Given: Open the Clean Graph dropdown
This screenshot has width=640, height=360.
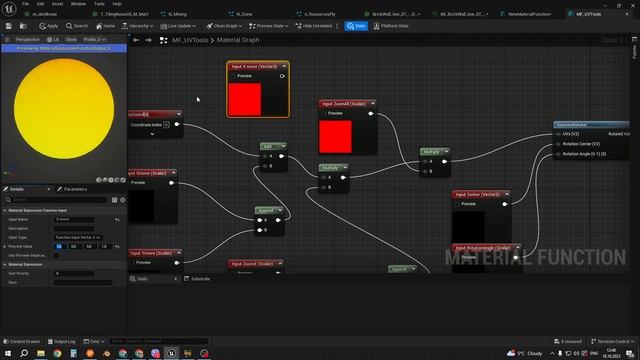Looking at the screenshot, I should coord(224,26).
